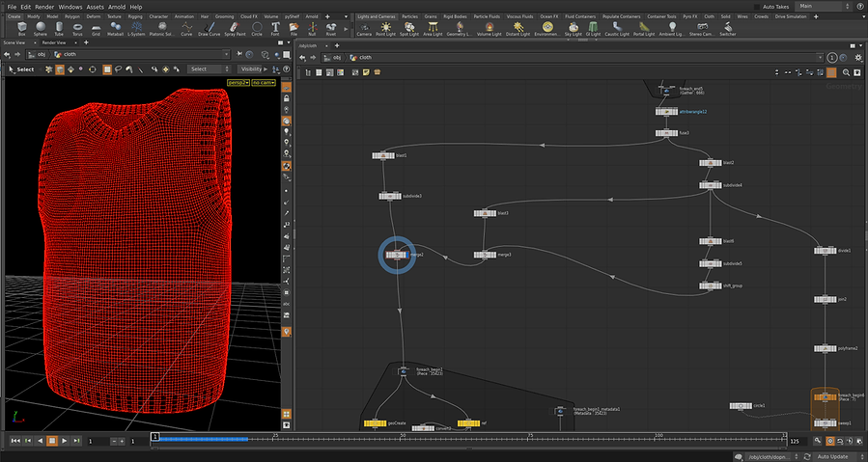Expand the Visibility menu
This screenshot has width=868, height=462.
[x=254, y=69]
